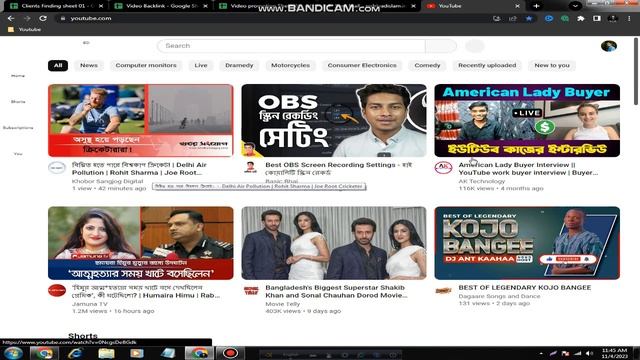Screen dimensions: 640x360
Task: Open Best OBS Screen Recording Settings title
Action: (x=338, y=169)
